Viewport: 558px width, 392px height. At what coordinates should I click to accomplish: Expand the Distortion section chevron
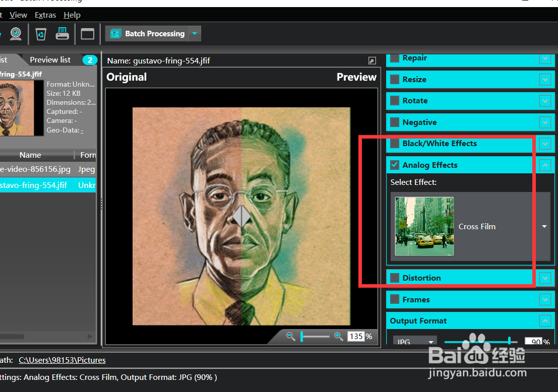pos(545,278)
